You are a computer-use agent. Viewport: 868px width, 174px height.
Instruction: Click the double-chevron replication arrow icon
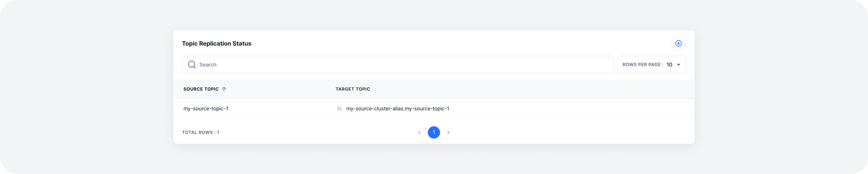[339, 108]
